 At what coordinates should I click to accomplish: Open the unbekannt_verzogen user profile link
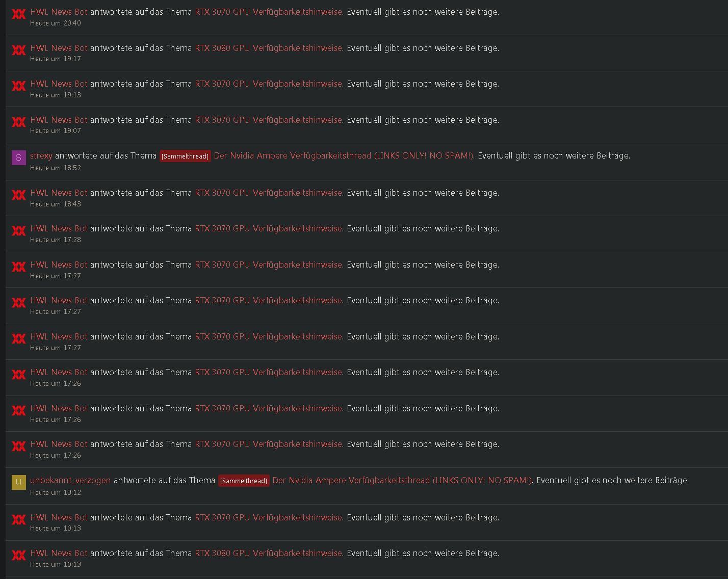(70, 480)
